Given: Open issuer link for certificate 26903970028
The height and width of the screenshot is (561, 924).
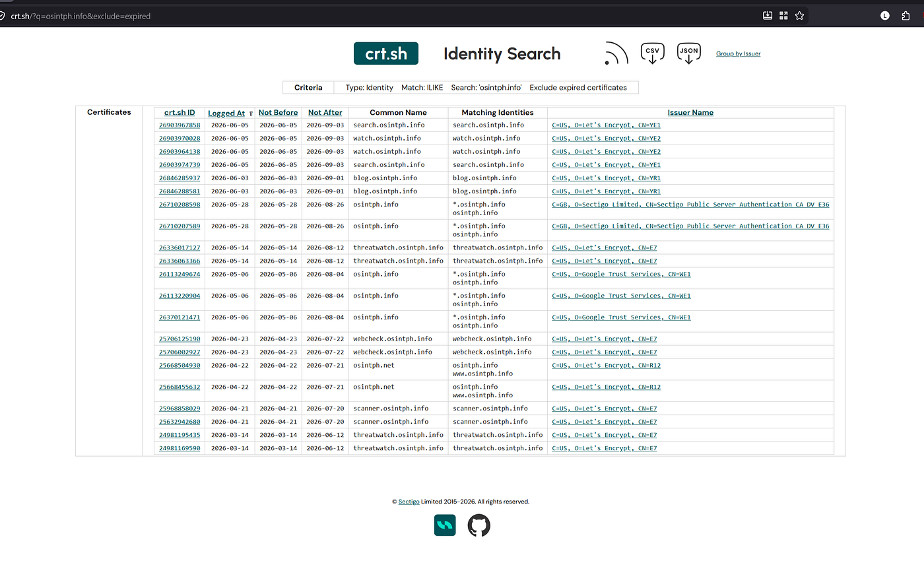Looking at the screenshot, I should tap(607, 139).
